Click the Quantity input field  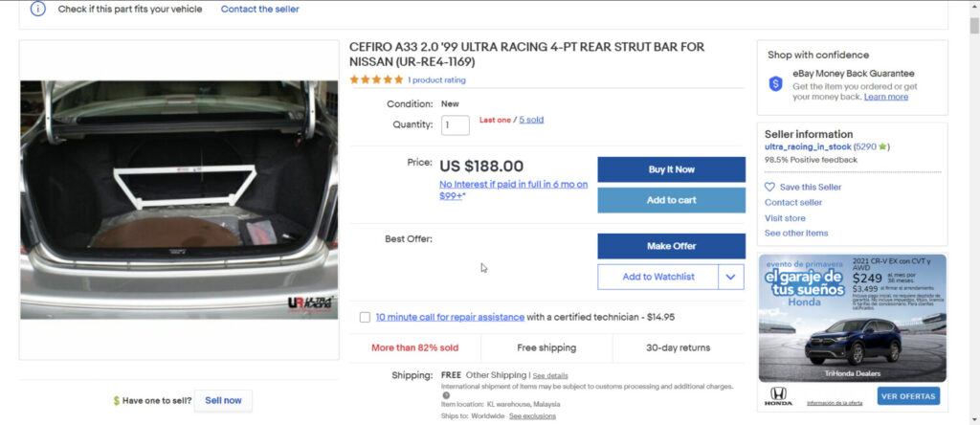[x=456, y=125]
